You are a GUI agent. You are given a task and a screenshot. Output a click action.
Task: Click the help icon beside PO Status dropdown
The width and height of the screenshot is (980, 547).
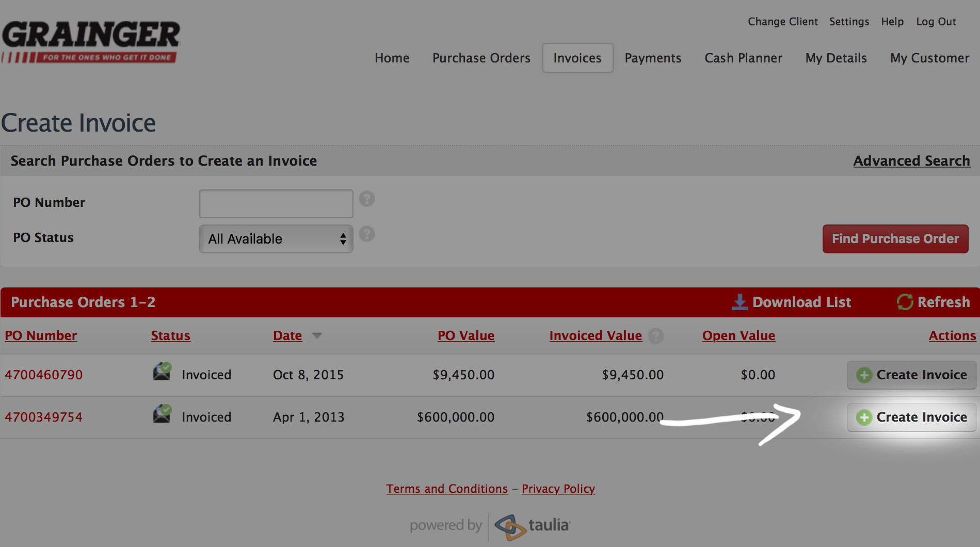366,234
